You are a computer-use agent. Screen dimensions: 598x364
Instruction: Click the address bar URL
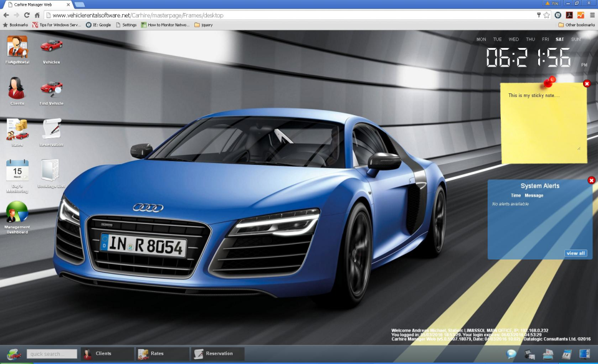(138, 15)
